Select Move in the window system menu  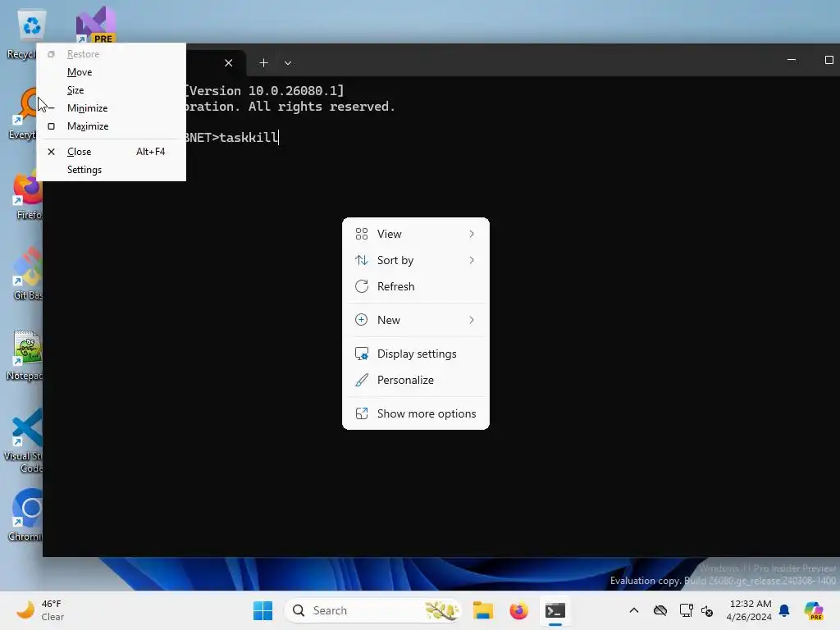pos(111,72)
